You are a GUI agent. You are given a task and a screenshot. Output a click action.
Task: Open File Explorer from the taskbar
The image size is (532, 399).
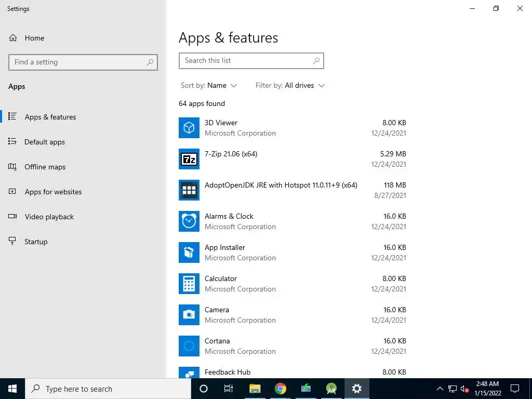[x=255, y=389]
